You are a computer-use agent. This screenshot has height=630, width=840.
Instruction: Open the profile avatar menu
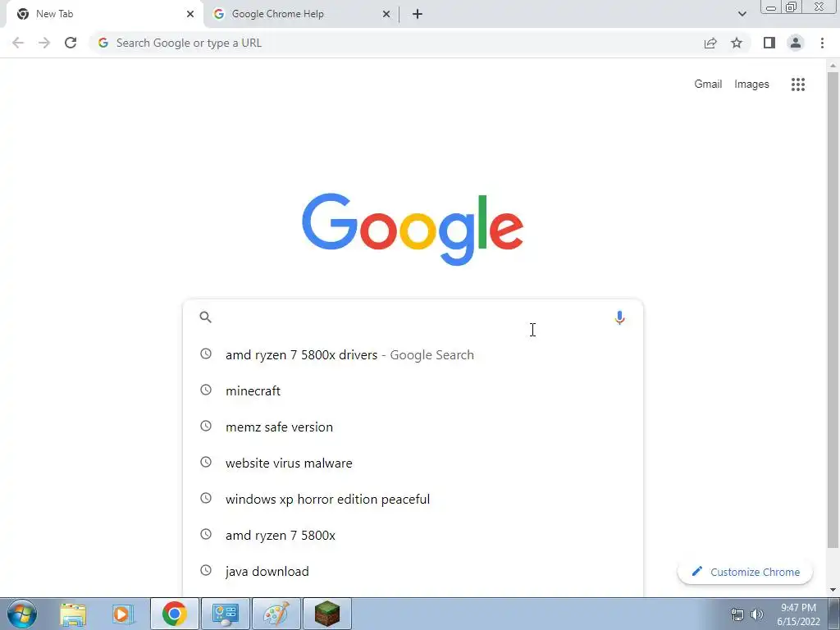796,43
